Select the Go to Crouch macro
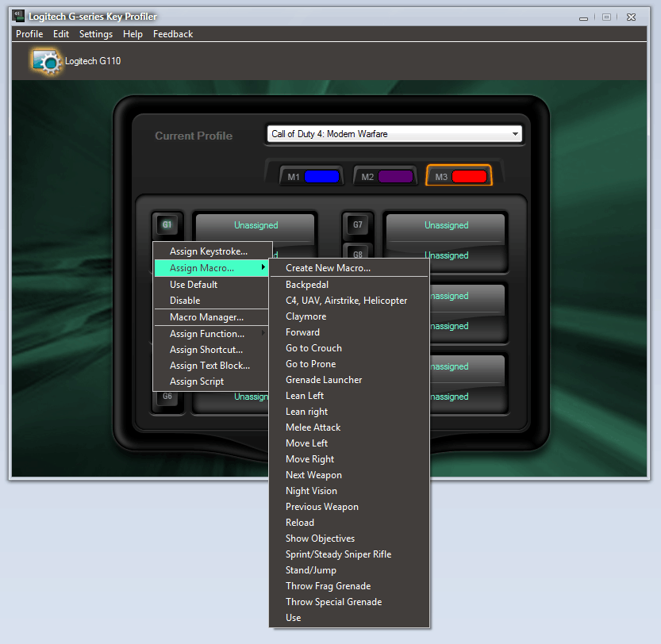 click(349, 348)
